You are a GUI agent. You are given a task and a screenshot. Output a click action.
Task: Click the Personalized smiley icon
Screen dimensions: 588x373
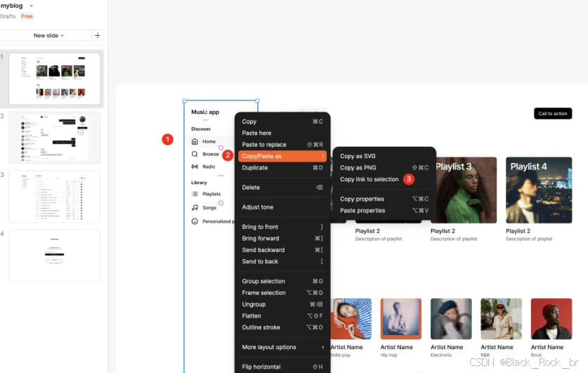(x=195, y=221)
